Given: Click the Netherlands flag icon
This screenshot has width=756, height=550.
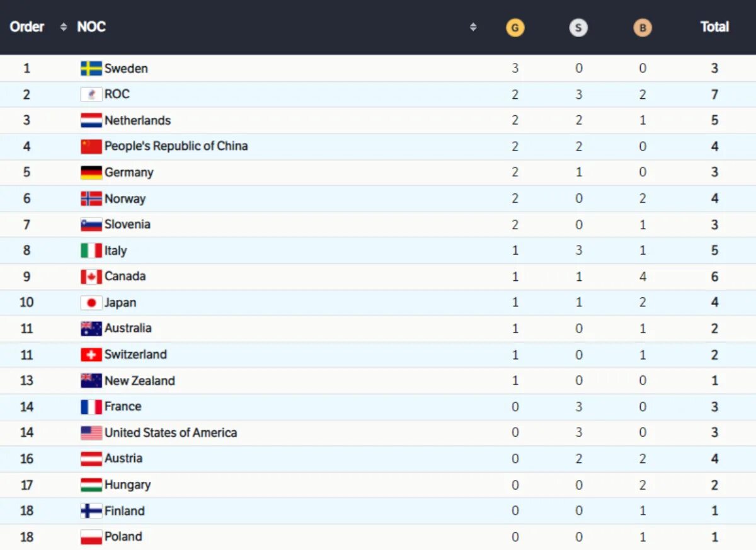Looking at the screenshot, I should [x=91, y=120].
